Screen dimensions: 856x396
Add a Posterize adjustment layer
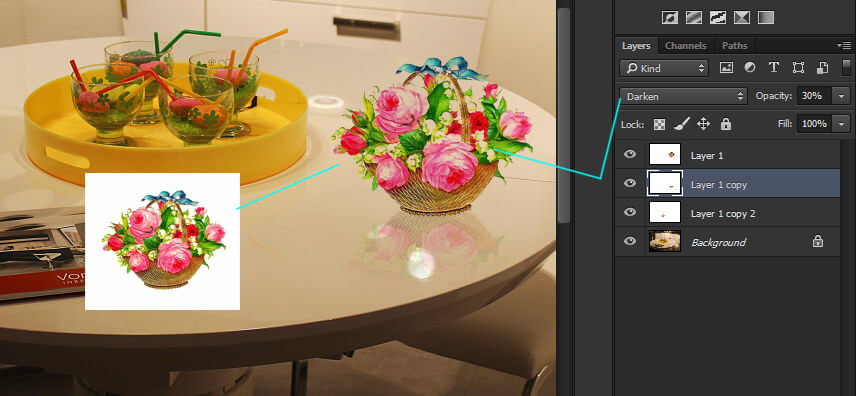pos(693,17)
